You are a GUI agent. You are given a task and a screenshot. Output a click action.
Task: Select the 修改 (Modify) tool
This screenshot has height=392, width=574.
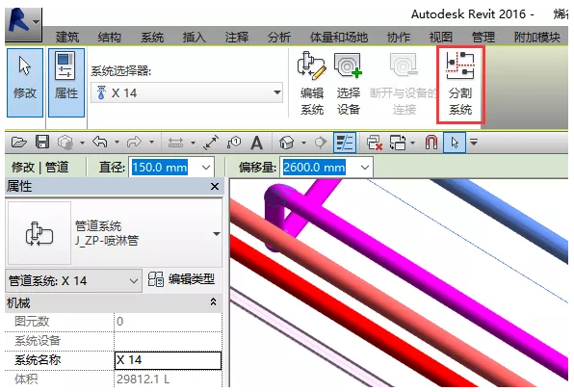tap(25, 83)
